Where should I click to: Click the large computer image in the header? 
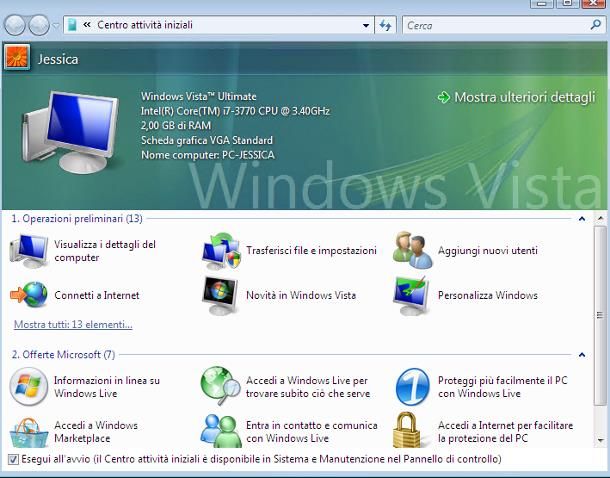70,131
